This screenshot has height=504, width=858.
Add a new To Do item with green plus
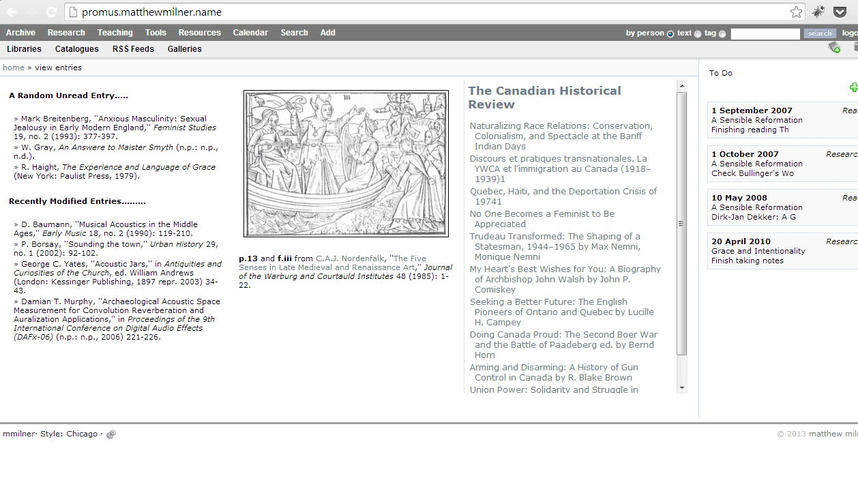853,87
